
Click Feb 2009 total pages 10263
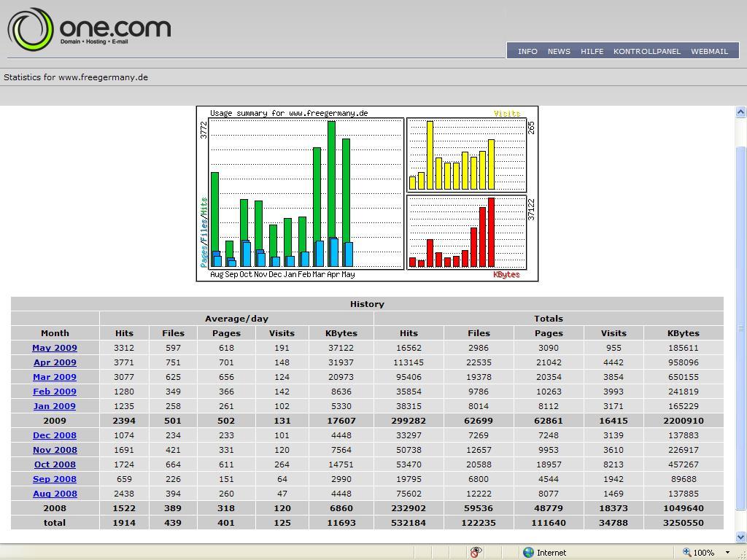(549, 392)
